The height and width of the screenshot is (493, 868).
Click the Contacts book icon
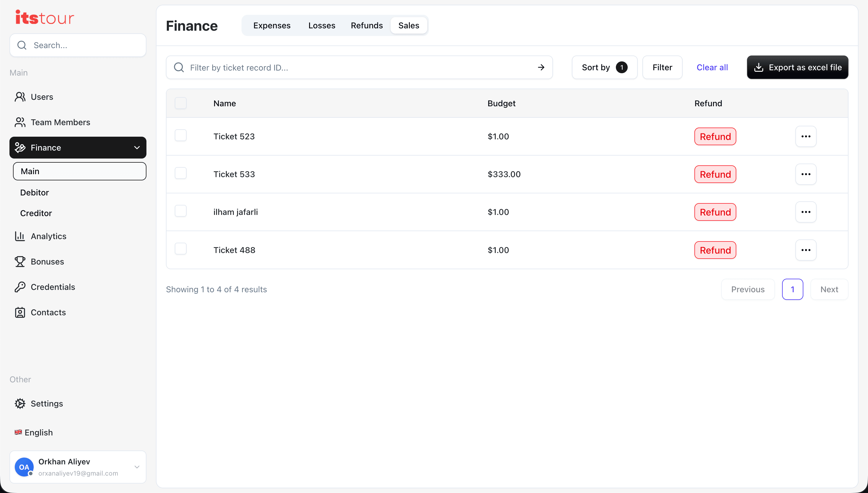[20, 312]
